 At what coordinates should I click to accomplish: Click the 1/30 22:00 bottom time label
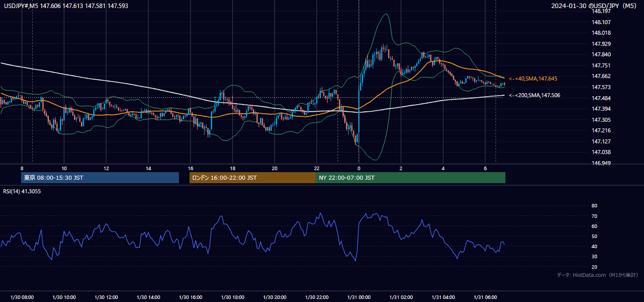tap(316, 297)
